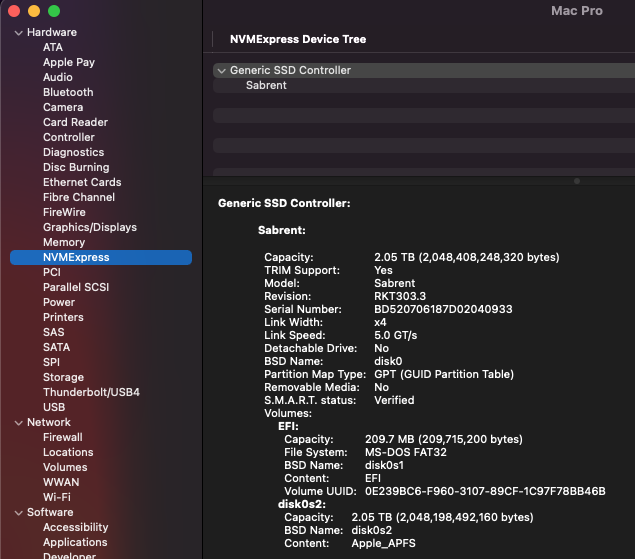This screenshot has width=635, height=559.
Task: Select Diagnostics in the sidebar
Action: 74,152
